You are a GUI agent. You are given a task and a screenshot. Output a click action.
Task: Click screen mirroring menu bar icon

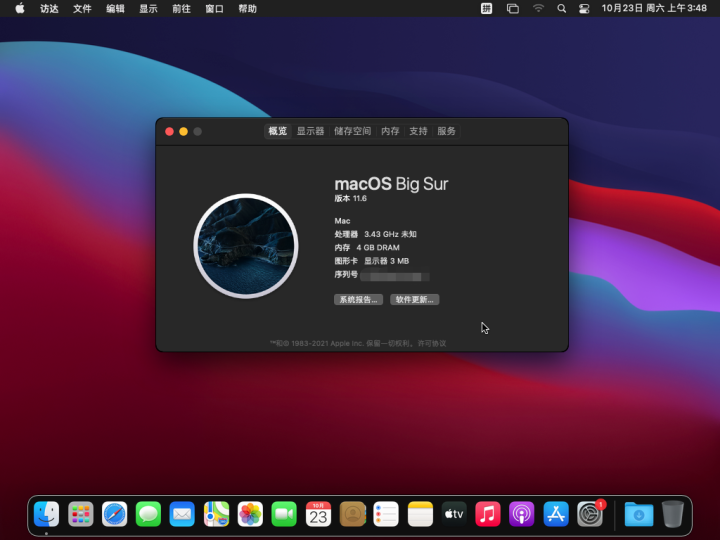pos(512,8)
